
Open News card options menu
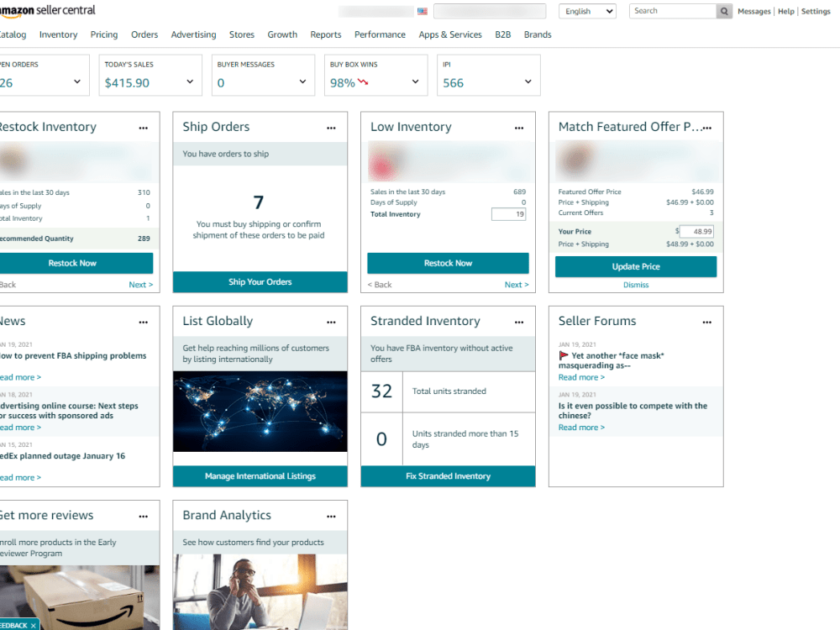[x=143, y=323]
